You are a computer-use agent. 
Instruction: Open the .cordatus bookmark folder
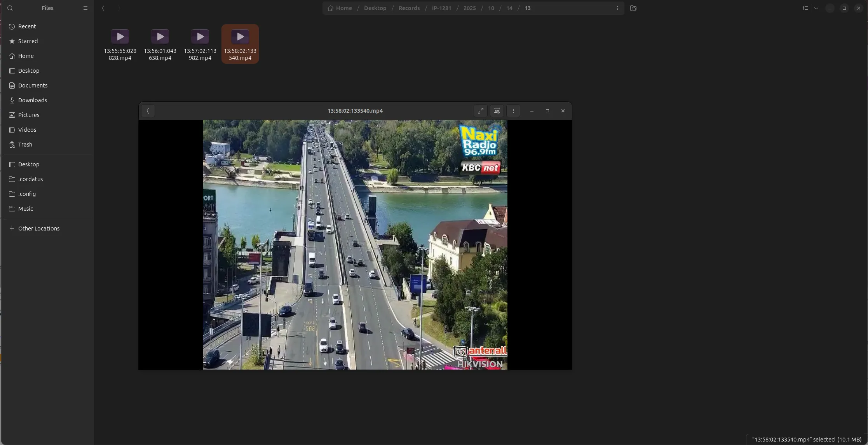pos(30,179)
